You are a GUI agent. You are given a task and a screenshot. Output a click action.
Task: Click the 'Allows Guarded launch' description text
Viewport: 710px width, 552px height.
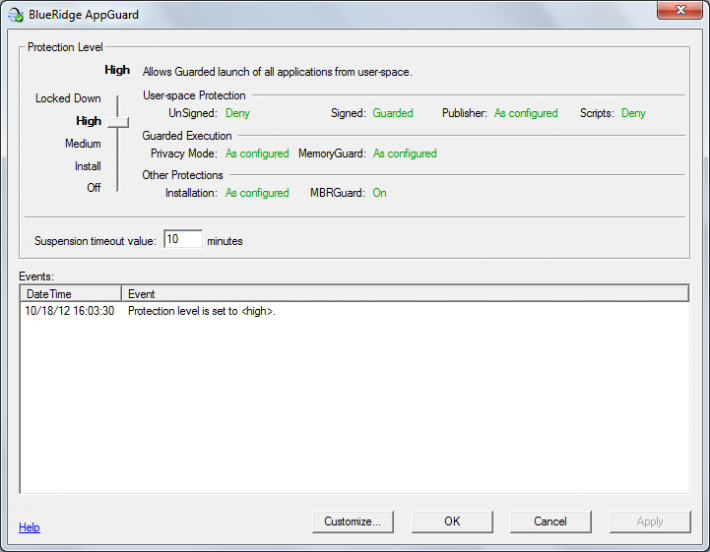pyautogui.click(x=278, y=72)
